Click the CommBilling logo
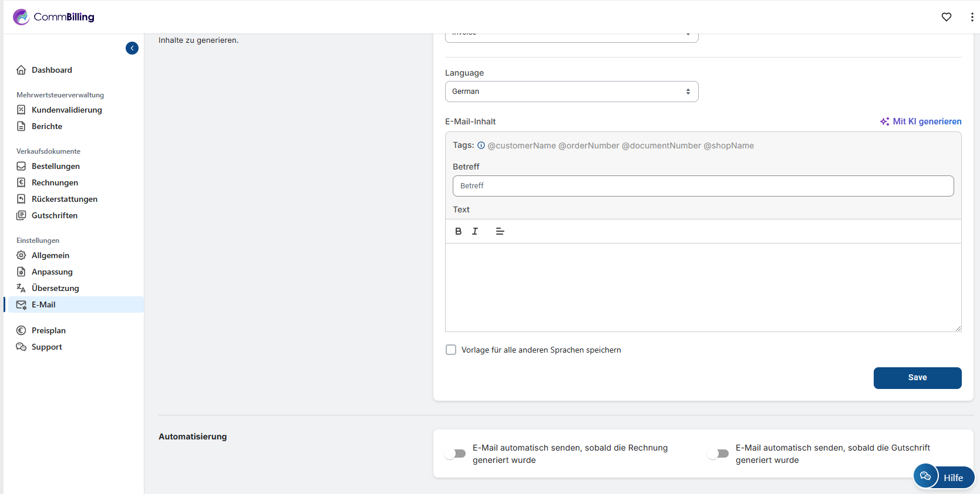The image size is (980, 494). [x=54, y=17]
